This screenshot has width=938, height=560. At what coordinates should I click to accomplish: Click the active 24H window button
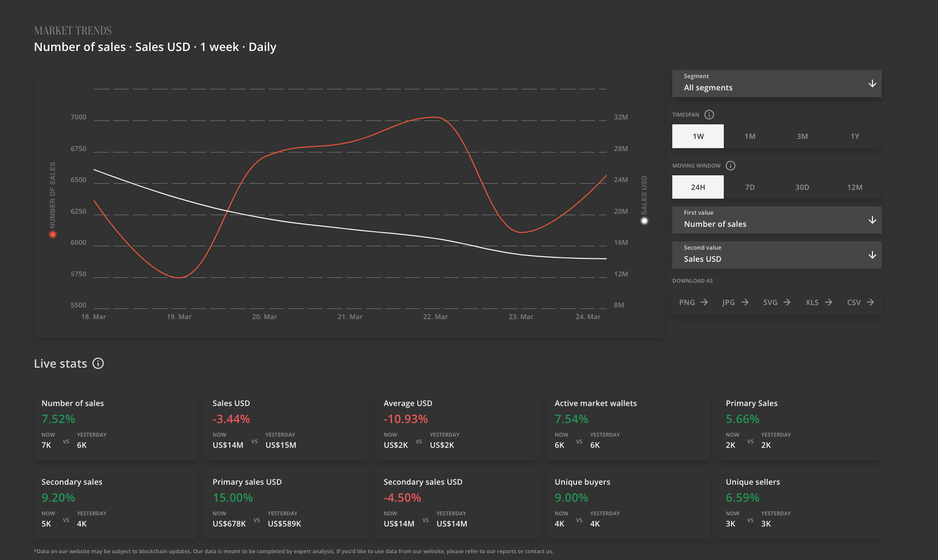(698, 187)
